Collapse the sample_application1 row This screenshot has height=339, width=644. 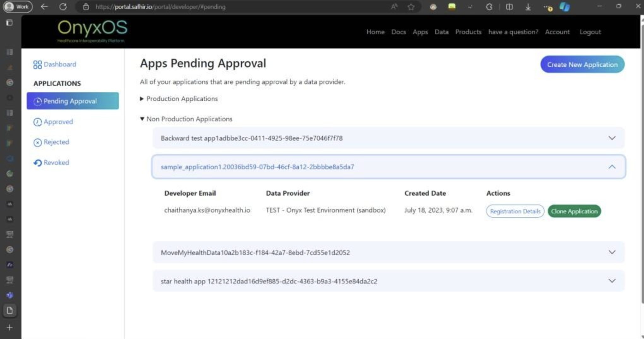[x=612, y=167]
